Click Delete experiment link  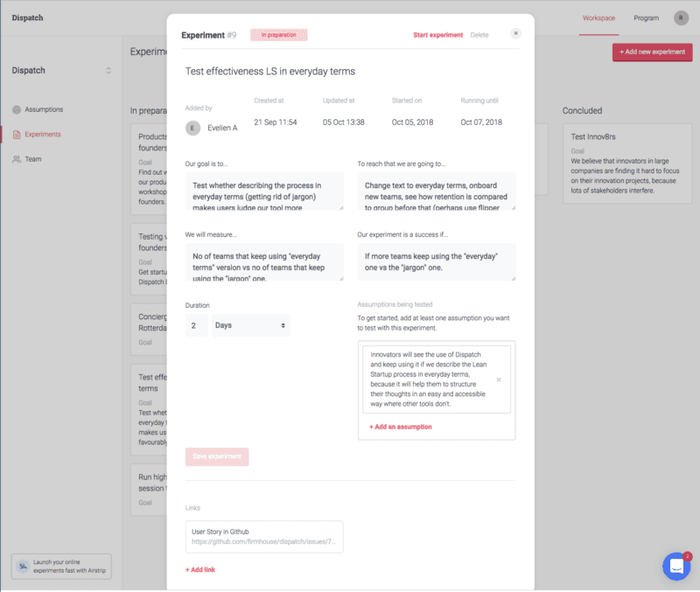point(479,35)
